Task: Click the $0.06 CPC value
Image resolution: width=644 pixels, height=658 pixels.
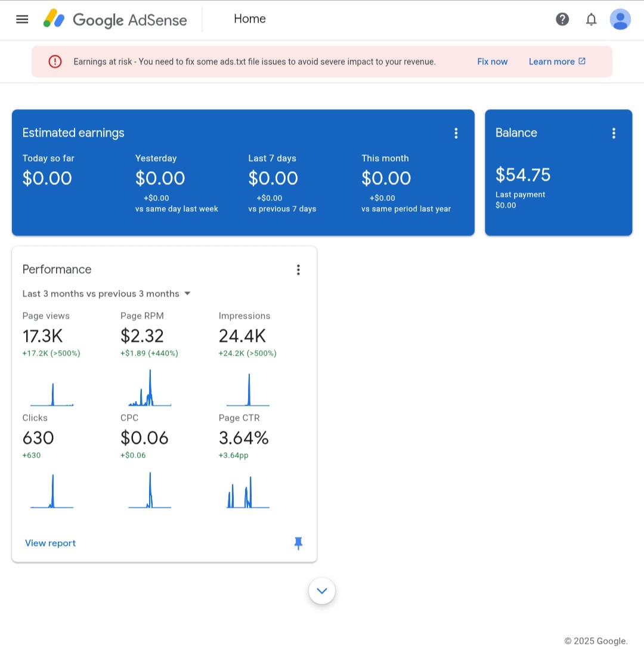Action: [x=144, y=438]
